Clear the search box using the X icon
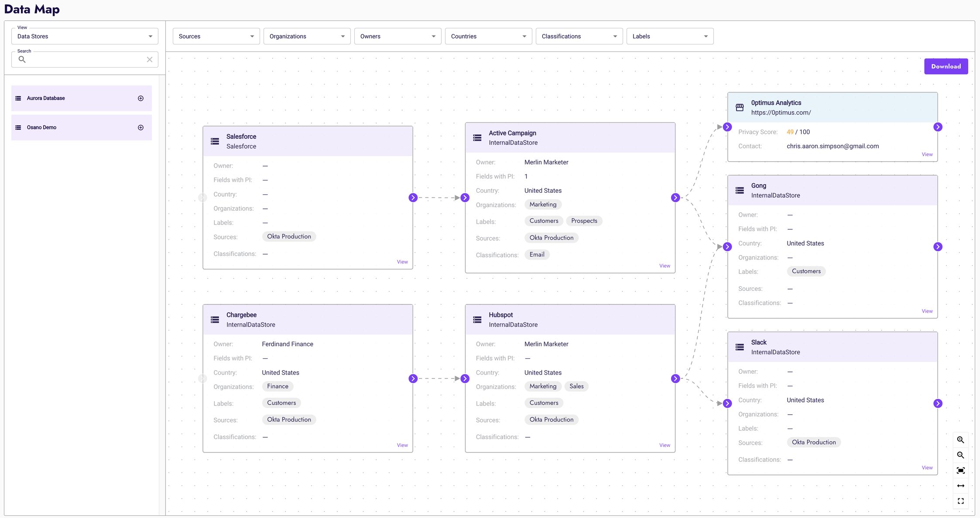This screenshot has width=980, height=518. [150, 59]
